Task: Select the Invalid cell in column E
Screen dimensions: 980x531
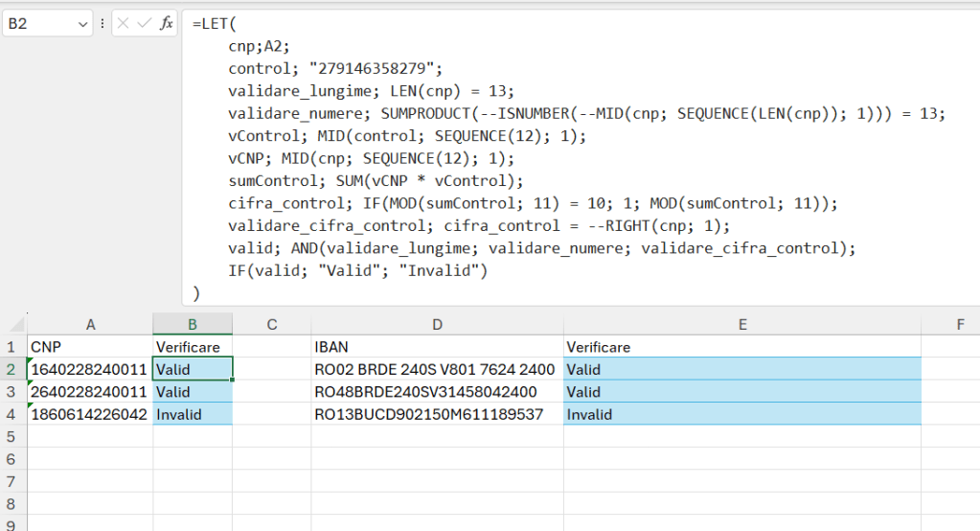Action: coord(741,415)
